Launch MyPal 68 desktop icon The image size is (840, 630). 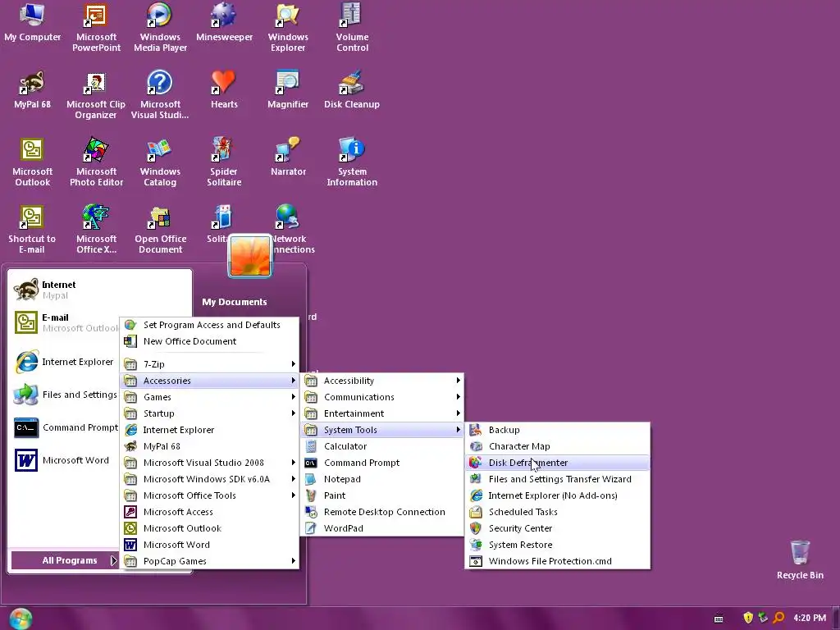(x=32, y=90)
